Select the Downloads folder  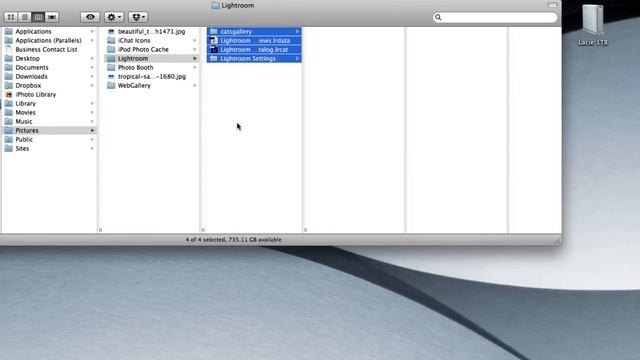point(49,76)
